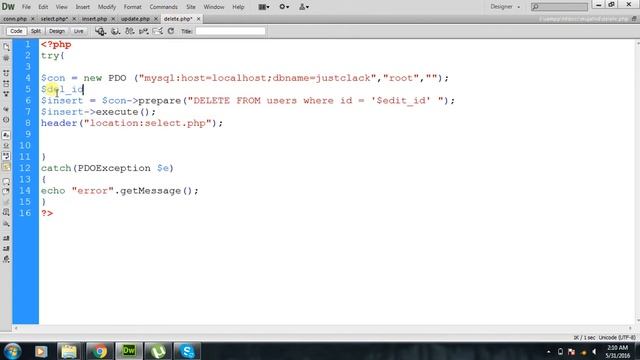640x360 pixels.
Task: Open the Site menu
Action: [191, 7]
